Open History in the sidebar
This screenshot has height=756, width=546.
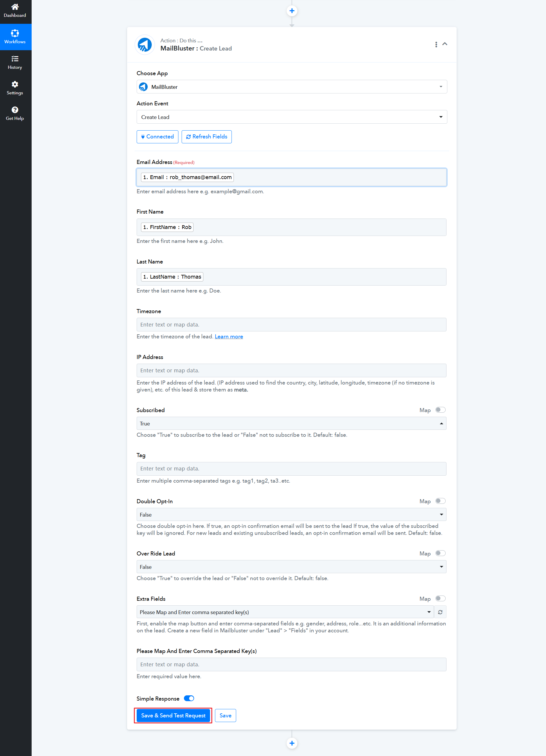(x=15, y=62)
